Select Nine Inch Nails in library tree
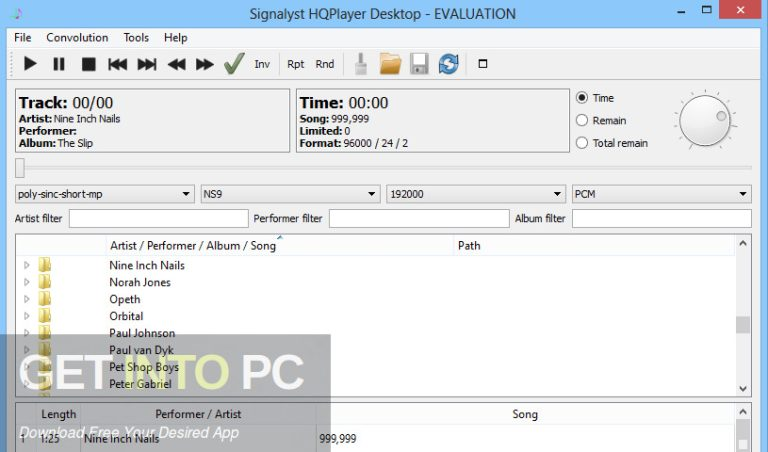This screenshot has width=768, height=452. click(x=147, y=265)
